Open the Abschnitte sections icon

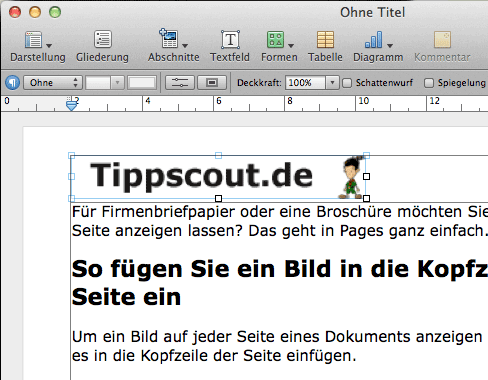169,39
